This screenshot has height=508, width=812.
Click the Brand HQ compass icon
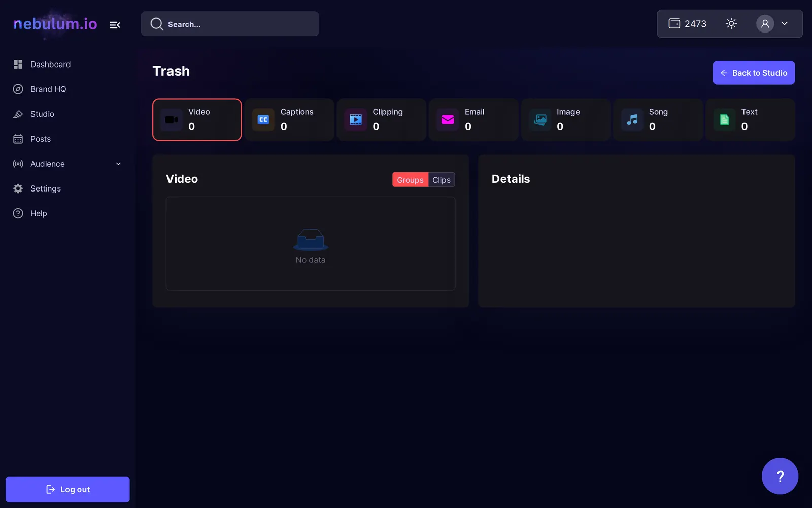18,89
